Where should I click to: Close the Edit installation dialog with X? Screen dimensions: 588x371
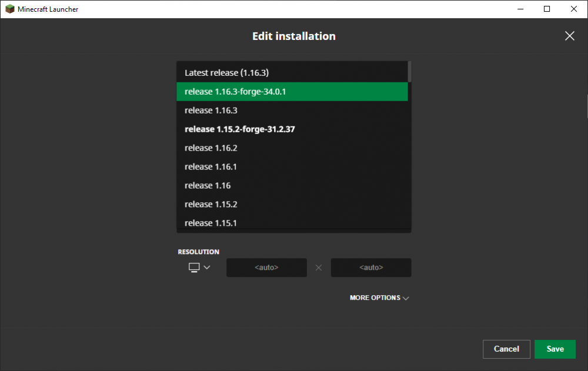coord(569,36)
